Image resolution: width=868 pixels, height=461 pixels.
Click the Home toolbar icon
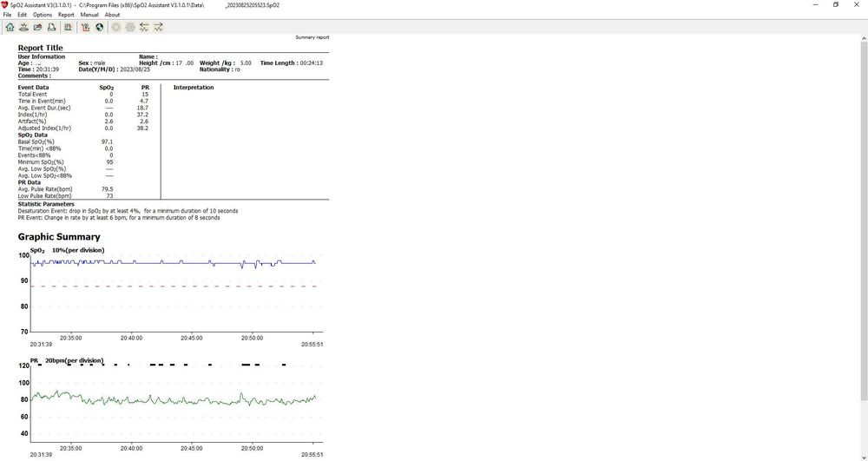click(x=10, y=27)
